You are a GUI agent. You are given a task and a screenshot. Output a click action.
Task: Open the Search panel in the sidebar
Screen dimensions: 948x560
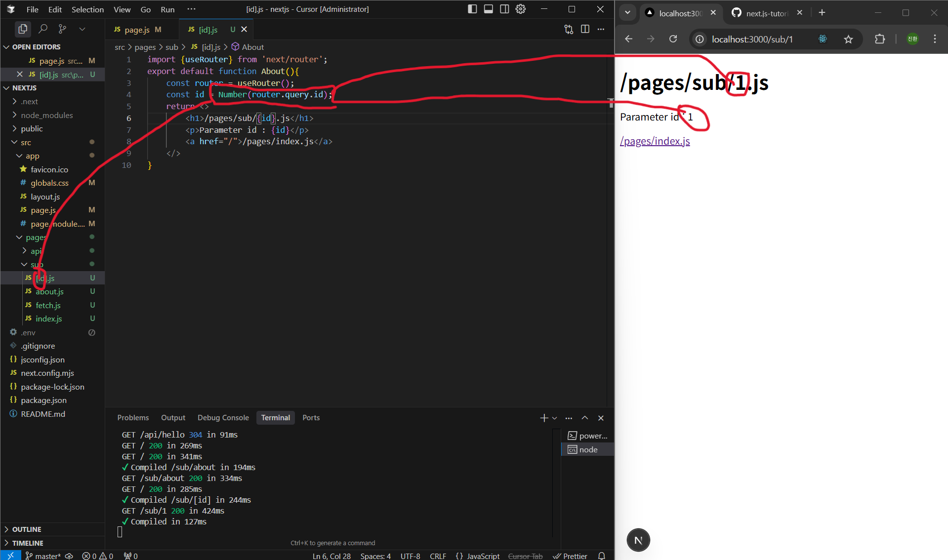tap(42, 29)
